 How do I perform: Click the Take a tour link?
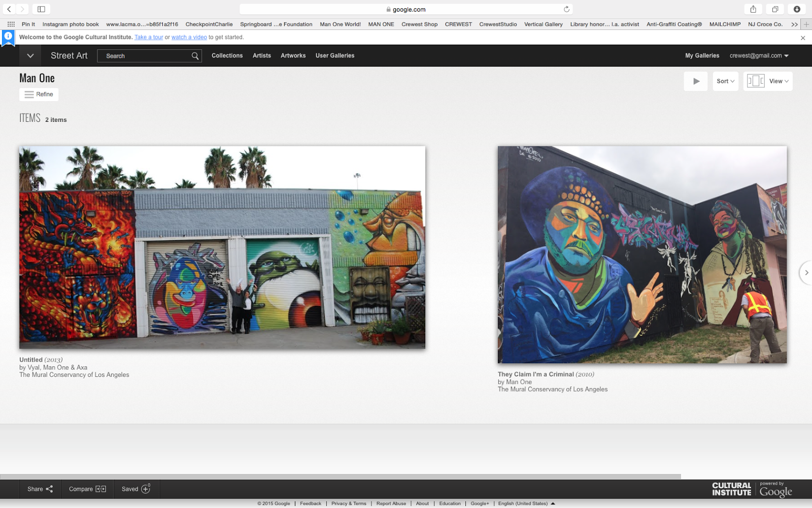149,38
